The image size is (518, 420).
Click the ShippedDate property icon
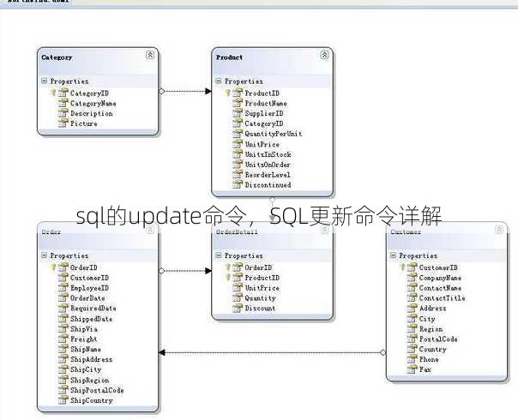tap(63, 319)
